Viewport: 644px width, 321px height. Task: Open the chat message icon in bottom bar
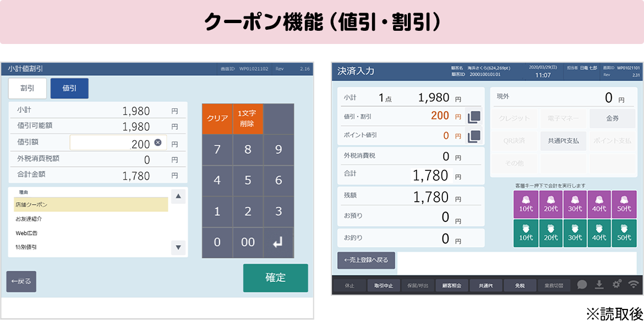582,285
